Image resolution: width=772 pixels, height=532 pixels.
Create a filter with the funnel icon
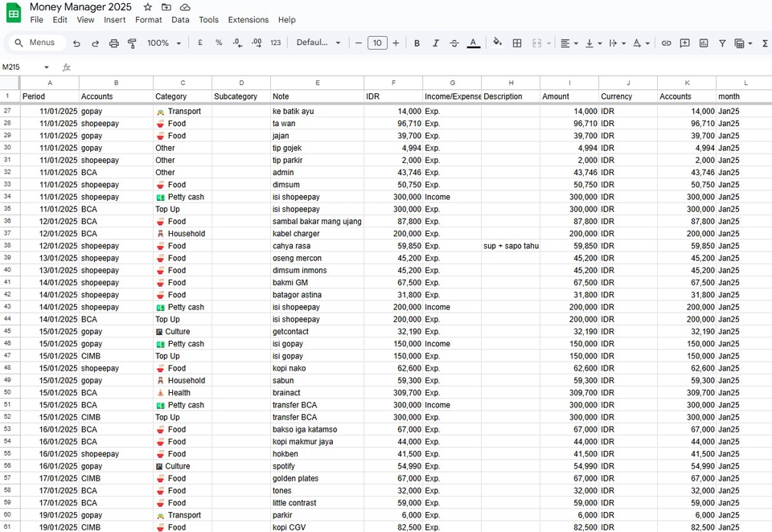tap(722, 43)
